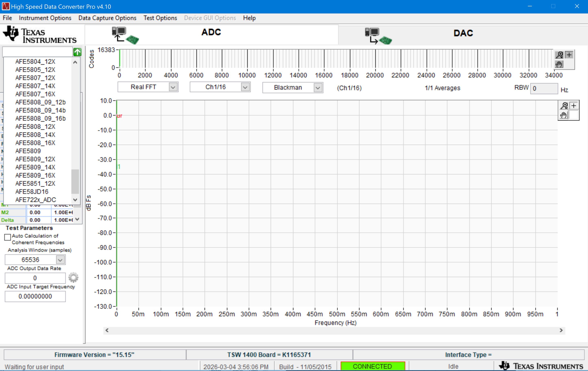The image size is (588, 371).
Task: Select AFE5804_12X from device list
Action: click(x=35, y=62)
